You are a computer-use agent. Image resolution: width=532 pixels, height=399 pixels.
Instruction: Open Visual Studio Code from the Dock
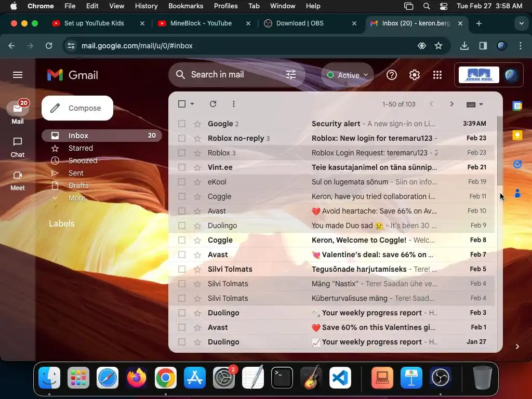pos(340,378)
